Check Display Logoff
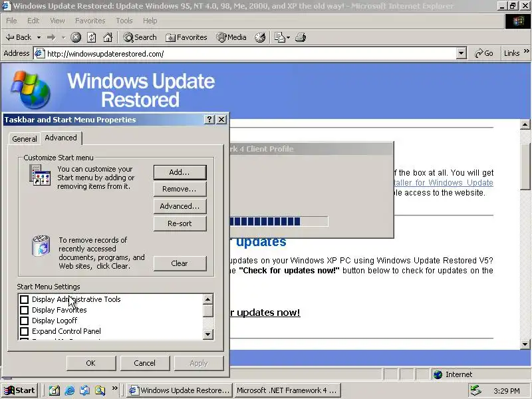 (x=24, y=321)
